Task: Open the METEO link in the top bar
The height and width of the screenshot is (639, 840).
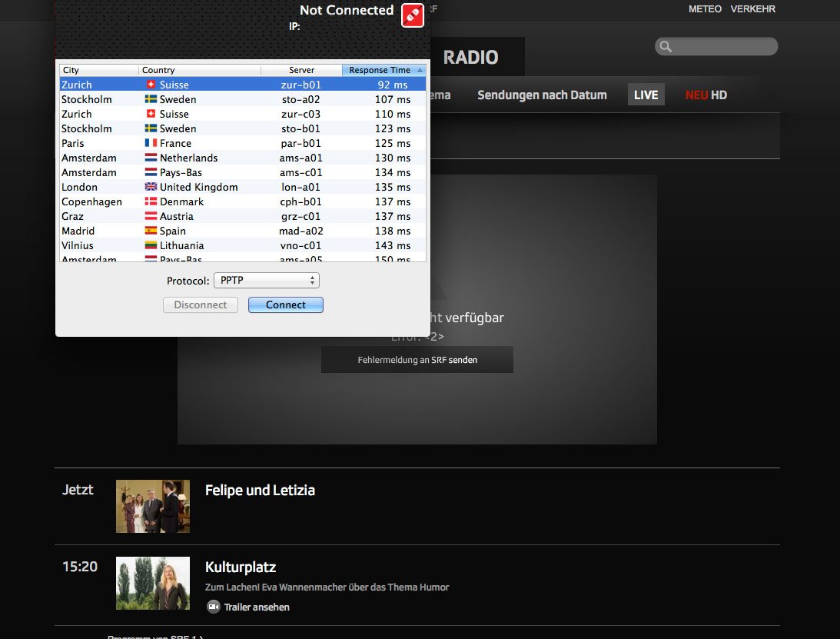Action: [x=705, y=9]
